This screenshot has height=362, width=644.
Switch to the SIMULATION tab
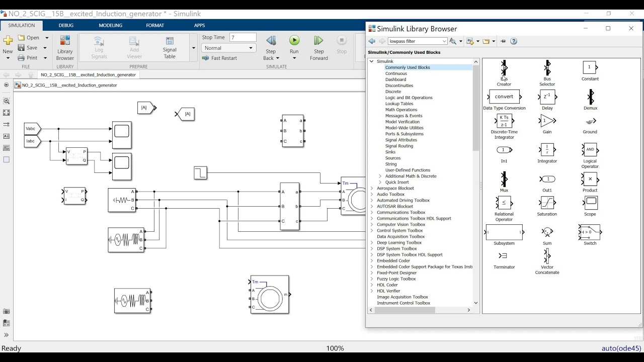[x=21, y=25]
